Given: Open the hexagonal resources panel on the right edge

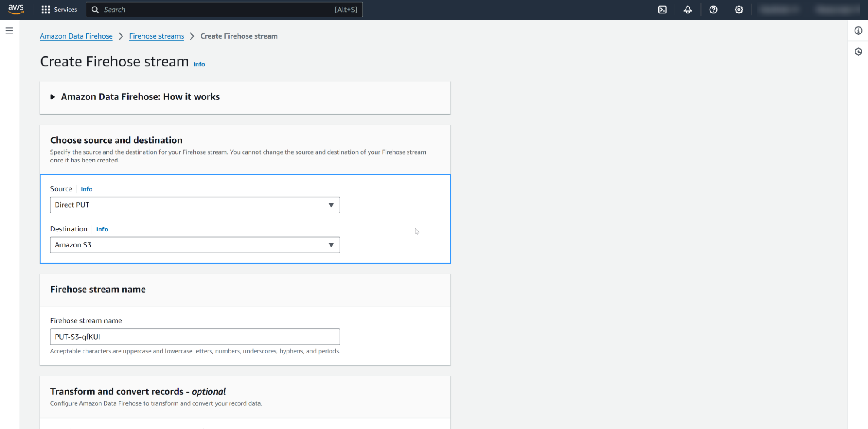Looking at the screenshot, I should [x=858, y=52].
